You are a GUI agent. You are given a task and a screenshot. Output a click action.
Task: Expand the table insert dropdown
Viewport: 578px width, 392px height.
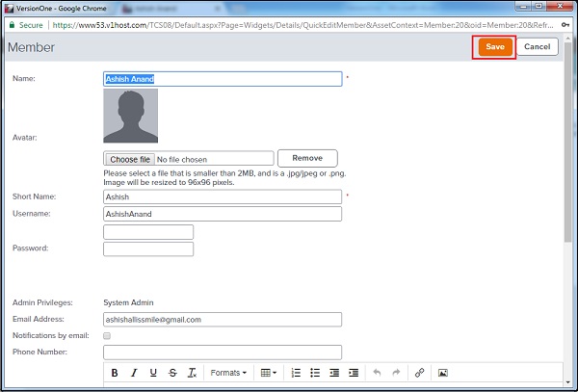click(268, 373)
